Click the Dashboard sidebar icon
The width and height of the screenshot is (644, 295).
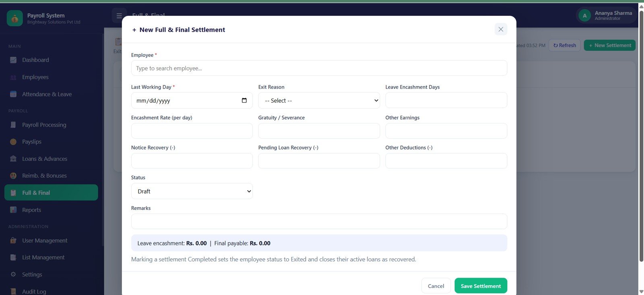point(13,60)
